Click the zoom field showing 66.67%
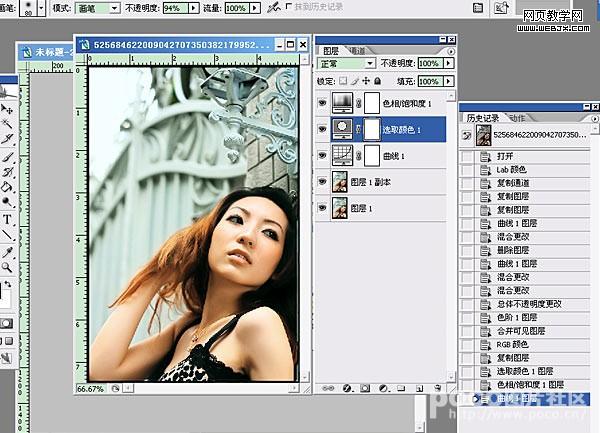 (x=90, y=389)
